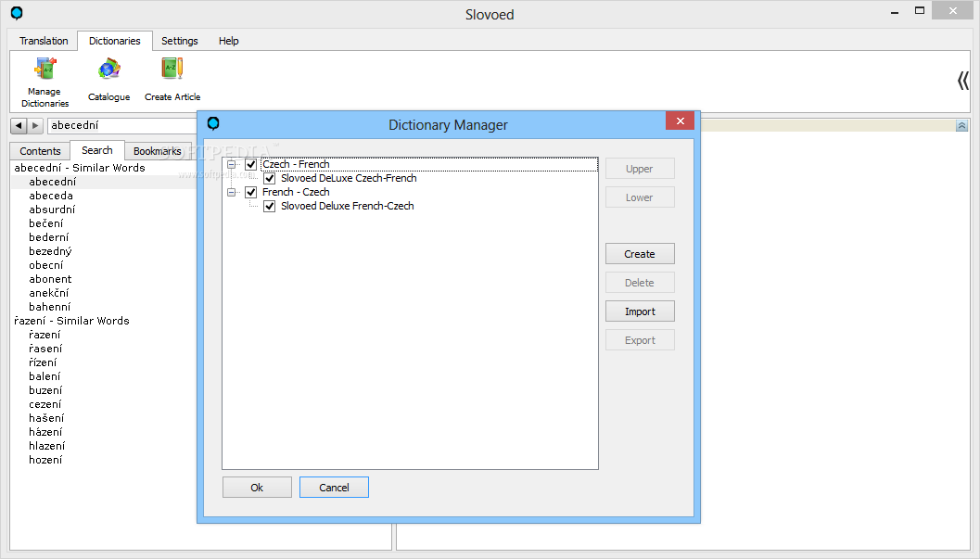The height and width of the screenshot is (559, 980).
Task: Select the Search tab
Action: pos(96,150)
